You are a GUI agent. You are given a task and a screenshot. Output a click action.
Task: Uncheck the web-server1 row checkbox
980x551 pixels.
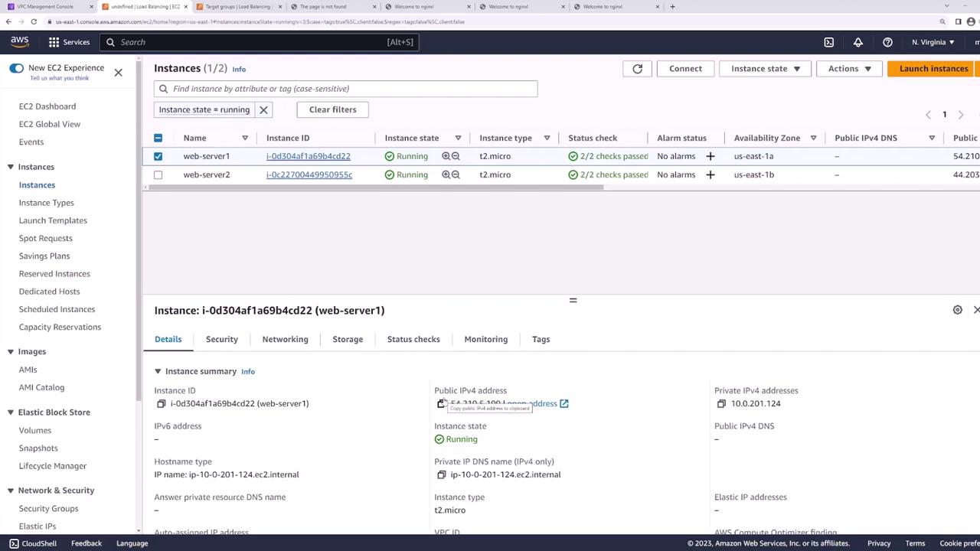point(158,156)
